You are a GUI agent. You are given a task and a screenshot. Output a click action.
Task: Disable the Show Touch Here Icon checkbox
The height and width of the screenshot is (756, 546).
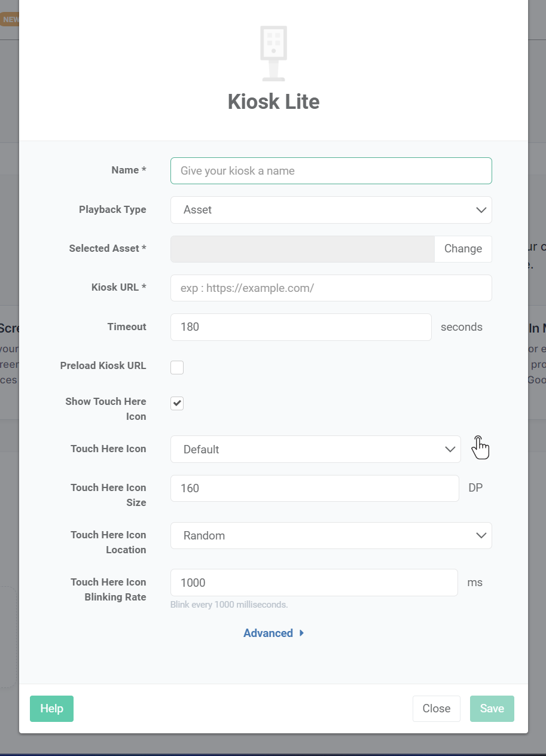point(176,403)
